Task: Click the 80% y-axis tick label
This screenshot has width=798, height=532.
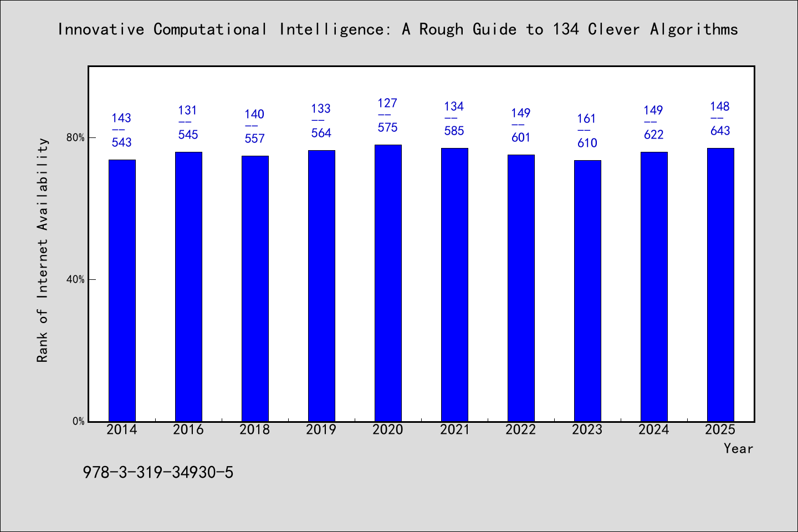Action: pos(75,137)
